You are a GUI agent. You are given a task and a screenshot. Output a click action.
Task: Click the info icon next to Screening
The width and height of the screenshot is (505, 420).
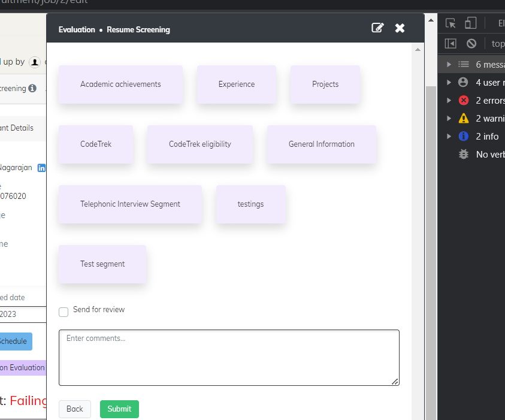point(32,88)
